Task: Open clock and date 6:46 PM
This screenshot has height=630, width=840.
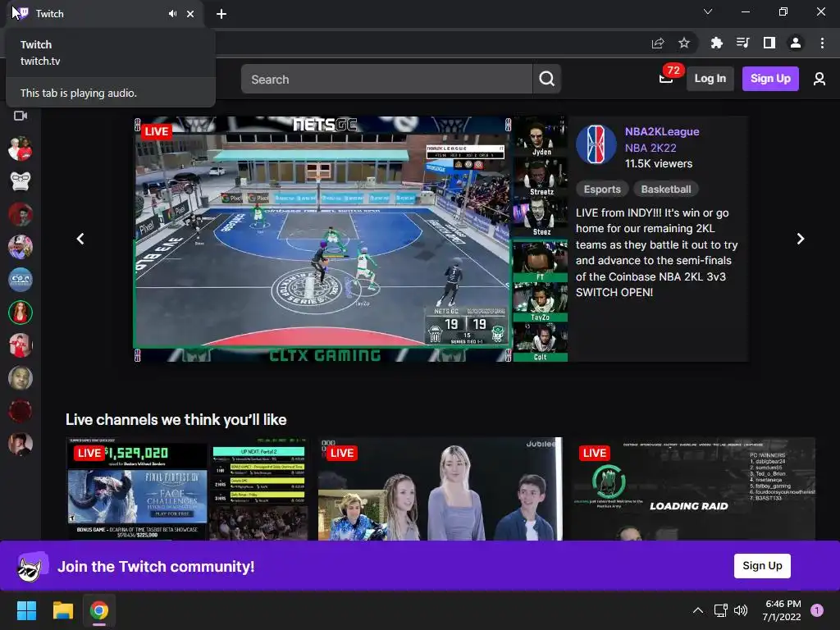Action: (x=782, y=610)
